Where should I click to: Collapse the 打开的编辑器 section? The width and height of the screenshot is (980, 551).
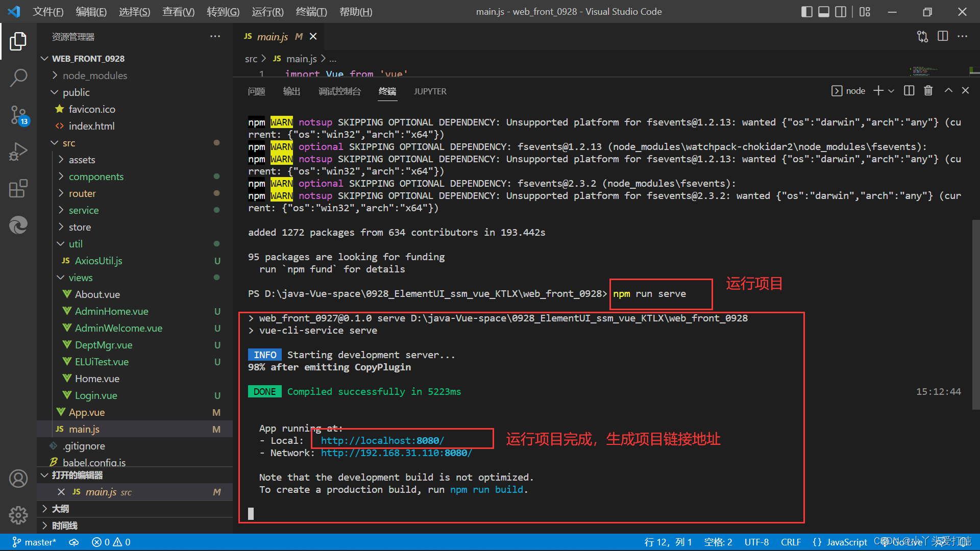point(135,475)
